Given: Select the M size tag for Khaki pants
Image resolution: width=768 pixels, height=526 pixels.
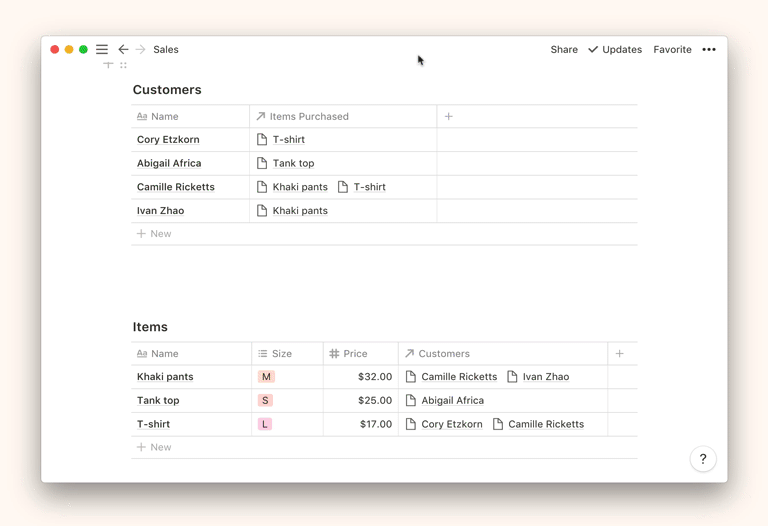Looking at the screenshot, I should pos(266,377).
